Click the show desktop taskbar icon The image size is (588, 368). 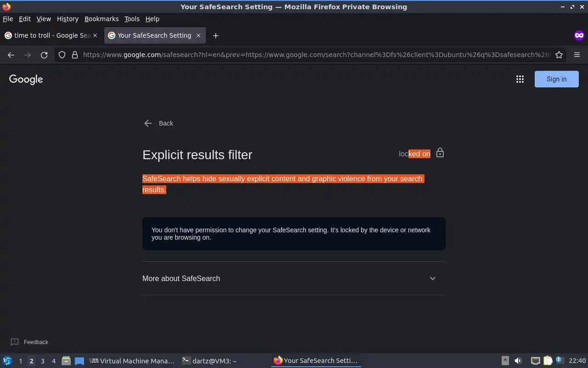point(79,361)
